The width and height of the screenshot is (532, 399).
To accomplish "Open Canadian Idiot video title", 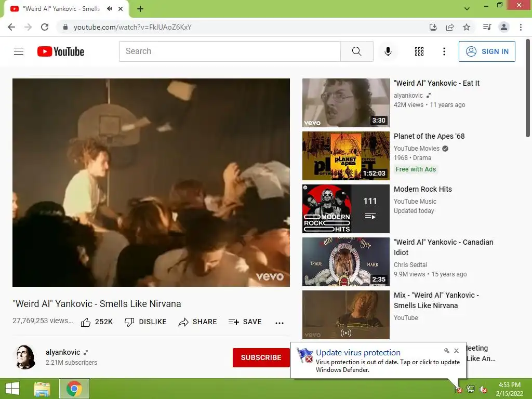I will pyautogui.click(x=444, y=247).
